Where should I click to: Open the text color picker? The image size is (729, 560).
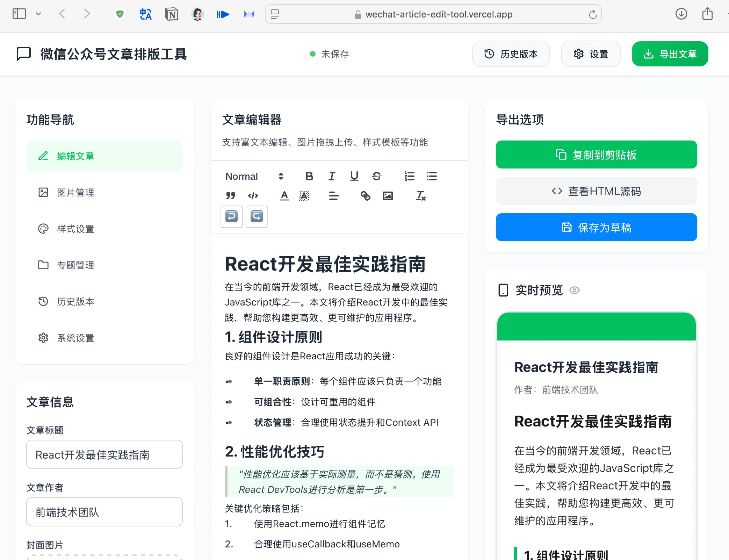point(284,196)
